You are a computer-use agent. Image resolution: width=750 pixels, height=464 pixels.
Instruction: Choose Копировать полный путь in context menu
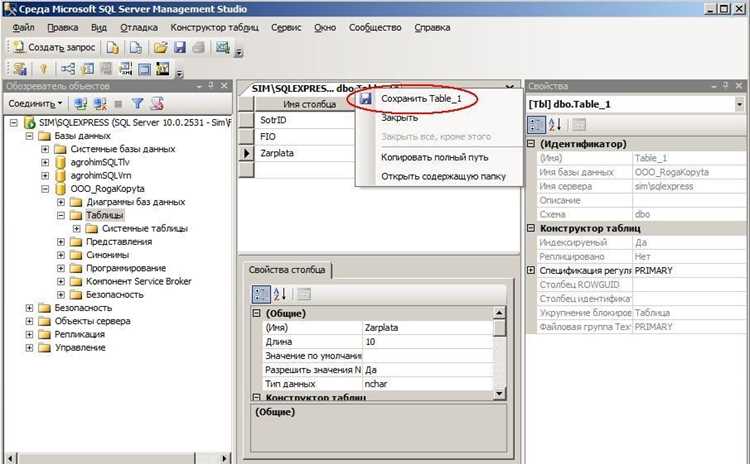click(434, 157)
